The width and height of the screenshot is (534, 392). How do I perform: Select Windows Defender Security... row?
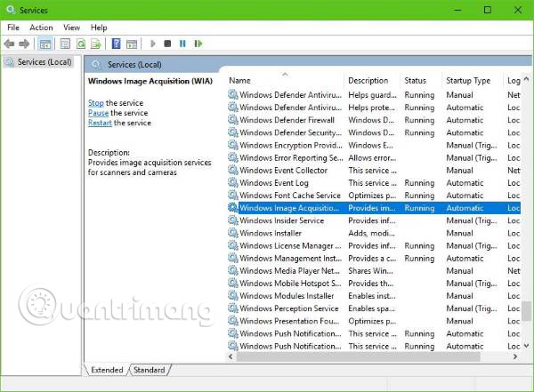tap(374, 132)
